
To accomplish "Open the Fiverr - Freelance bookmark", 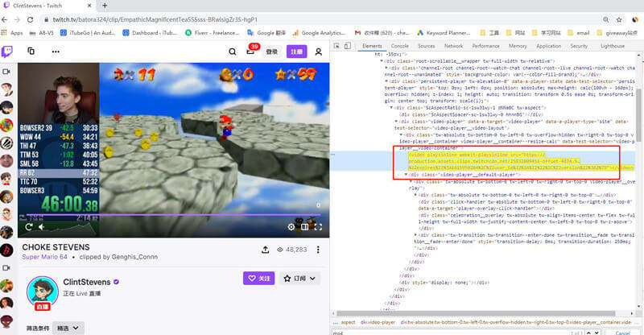I will point(213,32).
